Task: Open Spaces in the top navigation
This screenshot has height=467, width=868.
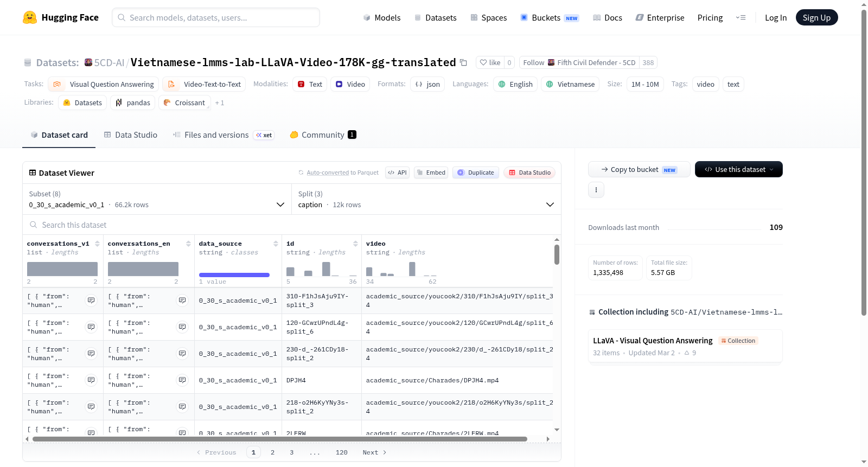Action: pyautogui.click(x=488, y=18)
